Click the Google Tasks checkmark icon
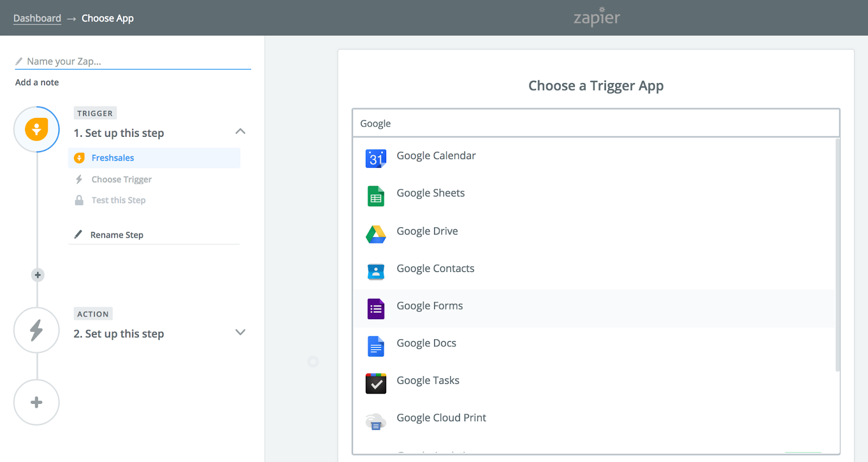The height and width of the screenshot is (462, 868). [376, 383]
